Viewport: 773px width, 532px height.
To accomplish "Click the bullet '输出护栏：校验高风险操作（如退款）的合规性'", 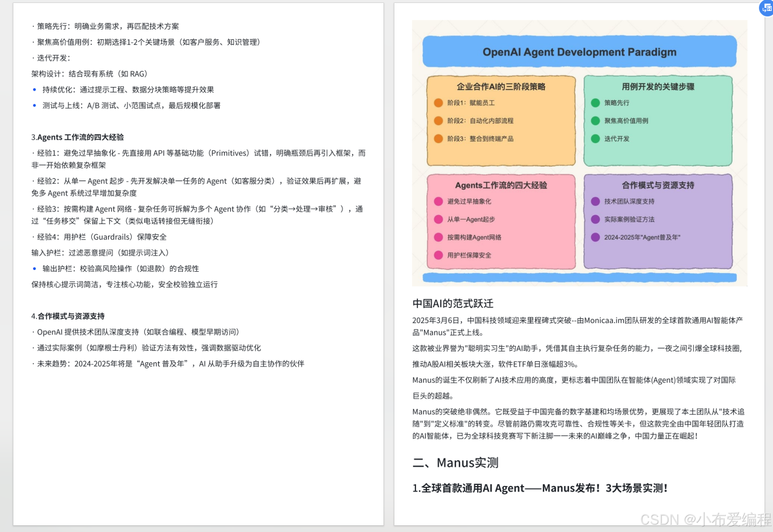I will click(x=121, y=268).
